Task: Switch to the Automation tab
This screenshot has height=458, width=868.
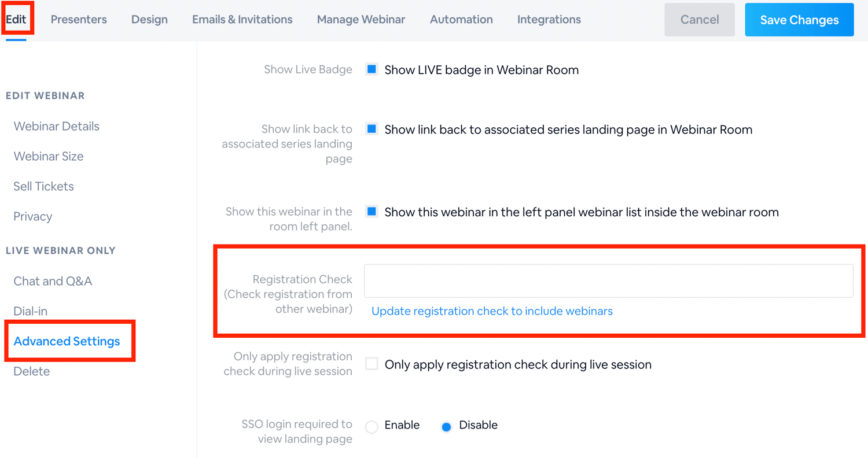Action: coord(461,19)
